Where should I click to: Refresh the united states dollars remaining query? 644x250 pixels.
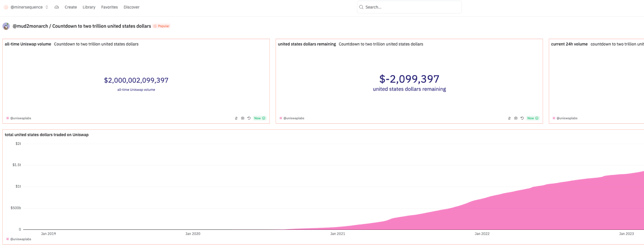522,118
